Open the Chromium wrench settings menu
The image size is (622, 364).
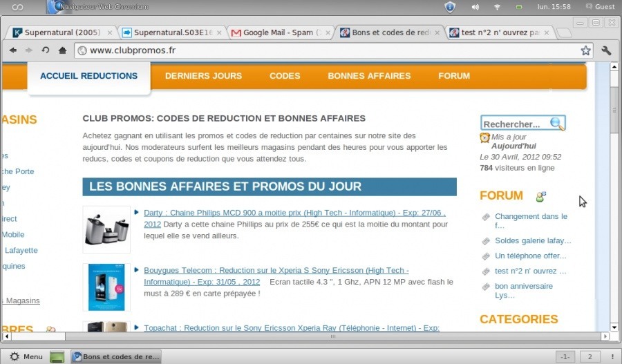coord(607,50)
